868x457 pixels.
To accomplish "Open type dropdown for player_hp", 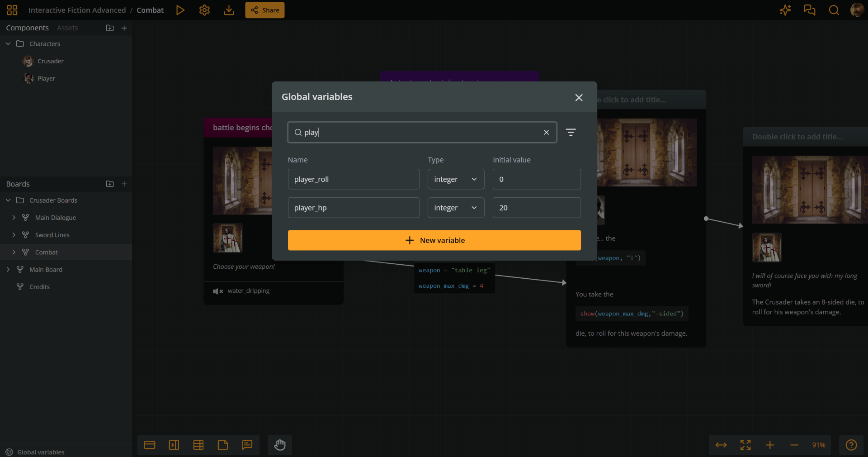I will pos(456,208).
